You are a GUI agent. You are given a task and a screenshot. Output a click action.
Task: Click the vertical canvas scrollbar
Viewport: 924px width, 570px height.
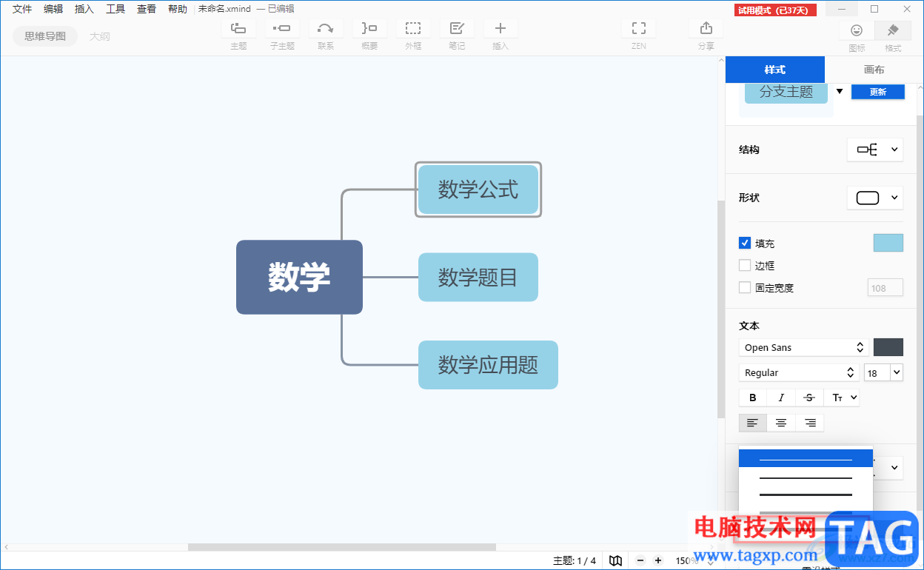click(721, 309)
